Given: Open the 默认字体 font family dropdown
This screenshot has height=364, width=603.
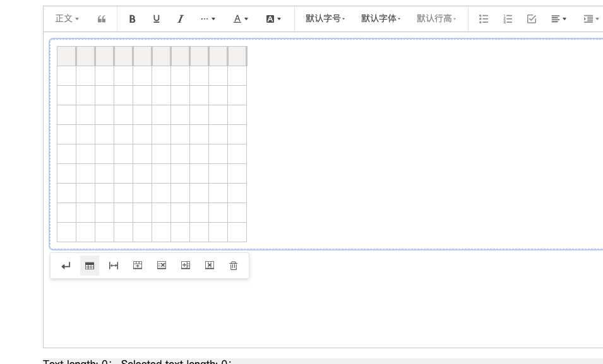Looking at the screenshot, I should [x=380, y=19].
